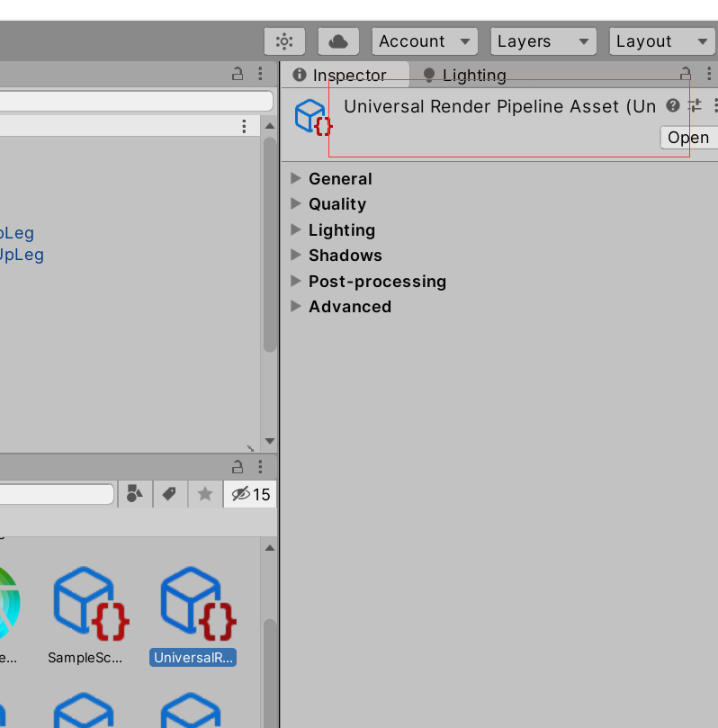Image resolution: width=718 pixels, height=728 pixels.
Task: Open the Layout dropdown
Action: (662, 41)
